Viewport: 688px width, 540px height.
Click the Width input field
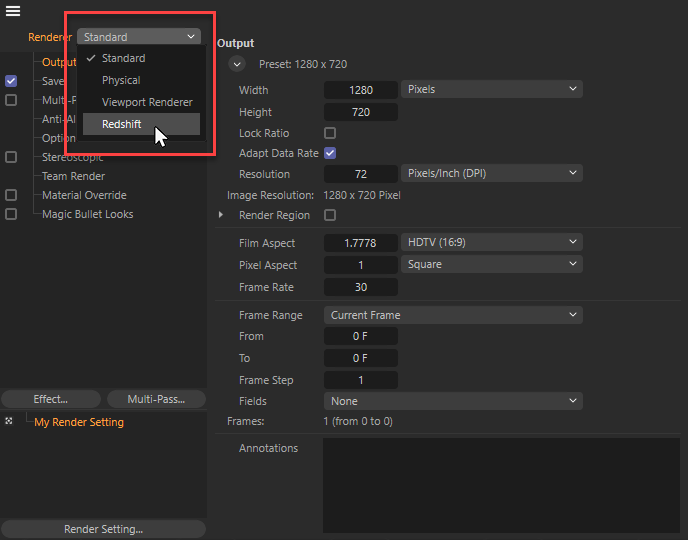[360, 90]
